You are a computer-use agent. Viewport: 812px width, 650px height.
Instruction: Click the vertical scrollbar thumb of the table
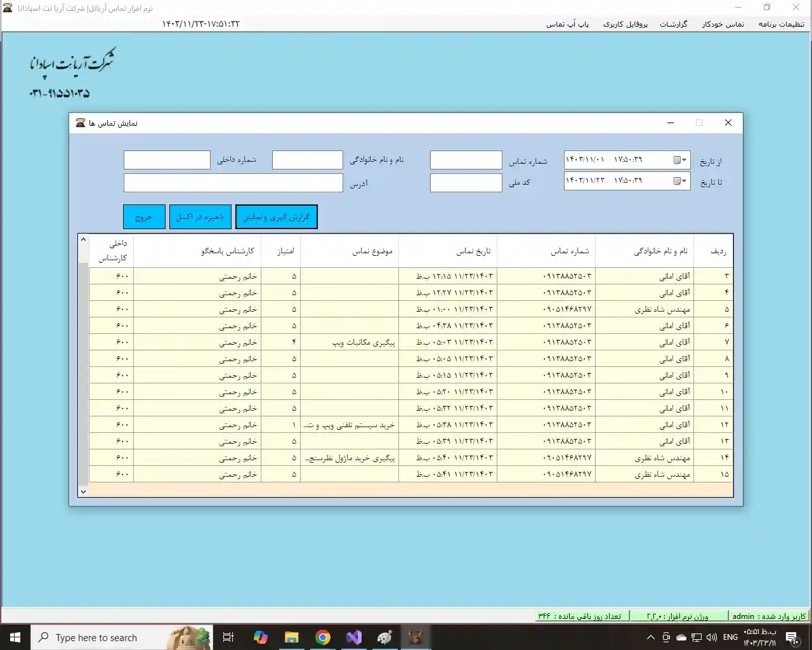tap(83, 375)
